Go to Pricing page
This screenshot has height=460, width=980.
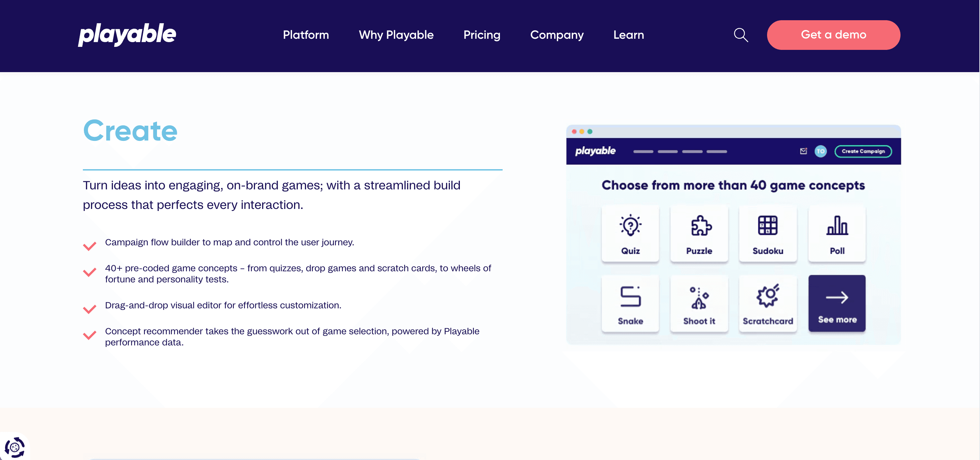click(482, 35)
